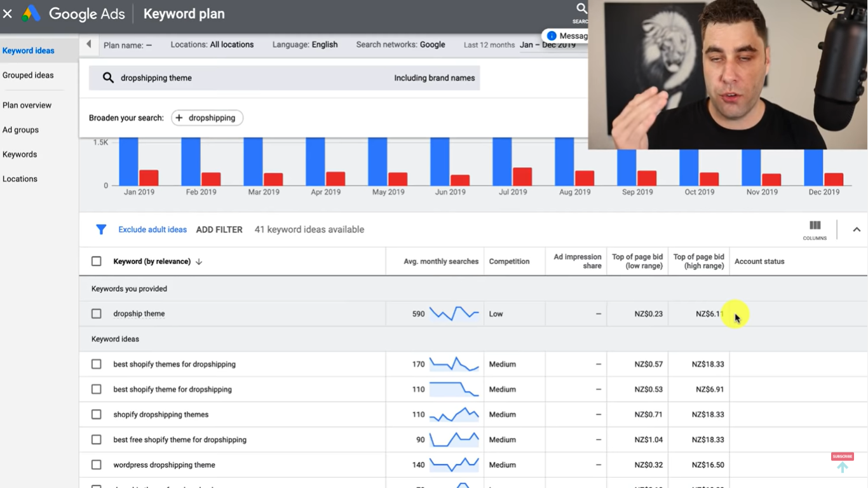
Task: Open Search networks: Google selector
Action: (400, 44)
